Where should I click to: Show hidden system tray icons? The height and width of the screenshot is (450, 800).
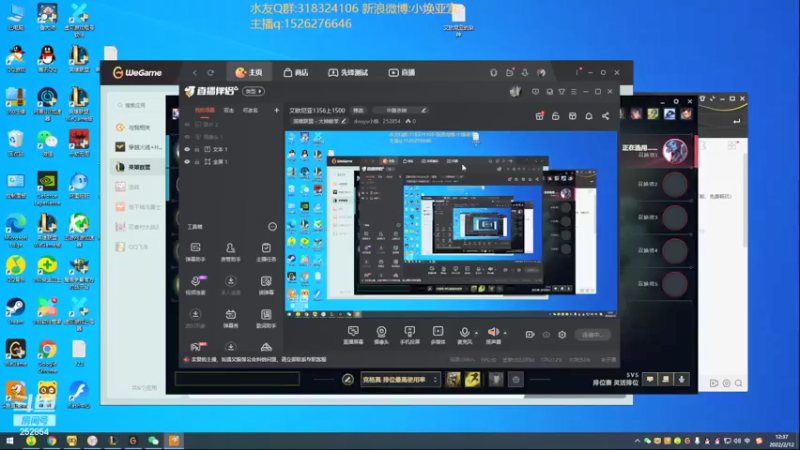(x=637, y=440)
